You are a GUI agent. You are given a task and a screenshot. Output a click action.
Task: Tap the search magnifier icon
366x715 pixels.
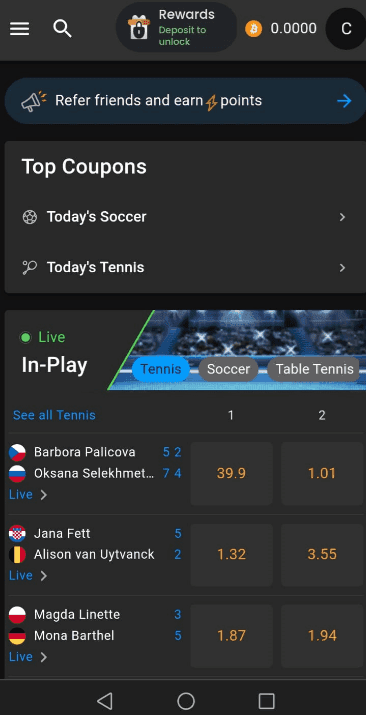[62, 28]
